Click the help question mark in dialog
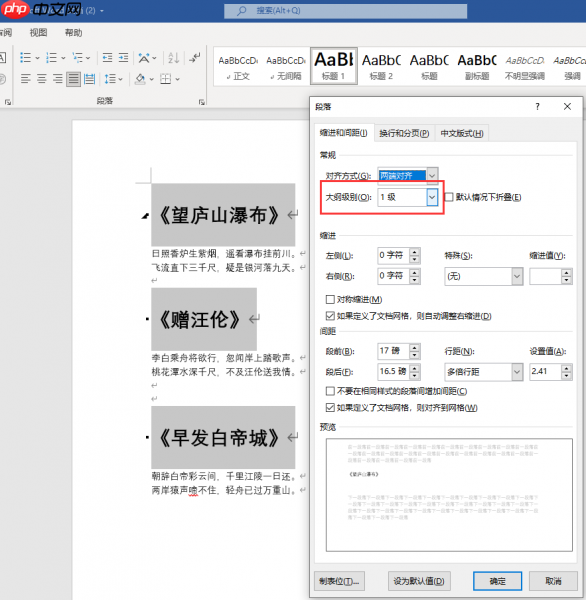This screenshot has height=600, width=586. pyautogui.click(x=537, y=107)
